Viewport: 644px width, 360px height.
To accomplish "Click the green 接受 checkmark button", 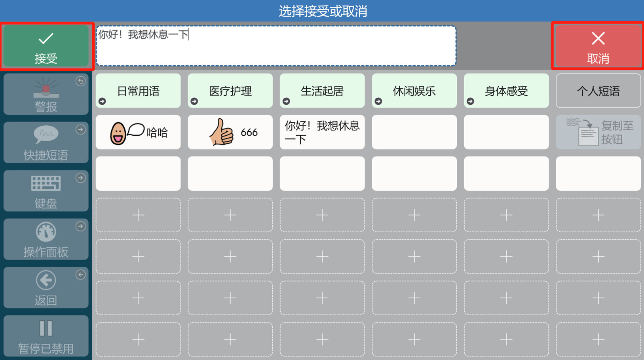I will click(46, 47).
